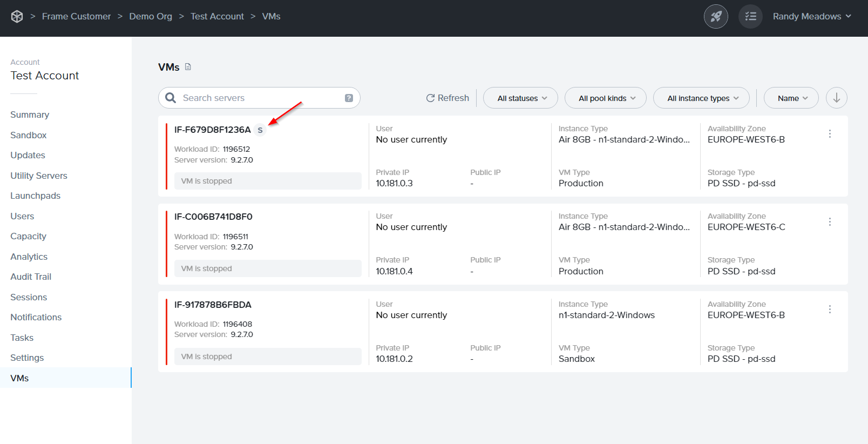Image resolution: width=868 pixels, height=444 pixels.
Task: Open kebab menu for IF-C006B741D8F0
Action: point(830,221)
